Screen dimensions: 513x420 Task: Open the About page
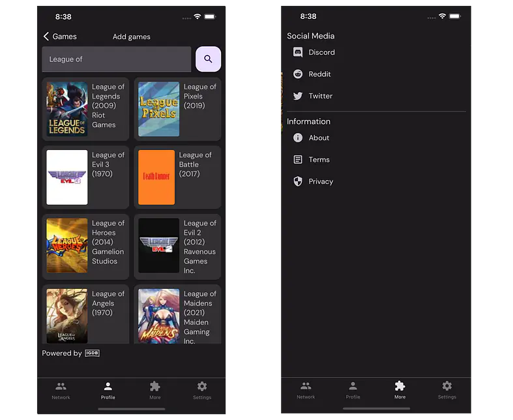(x=319, y=138)
